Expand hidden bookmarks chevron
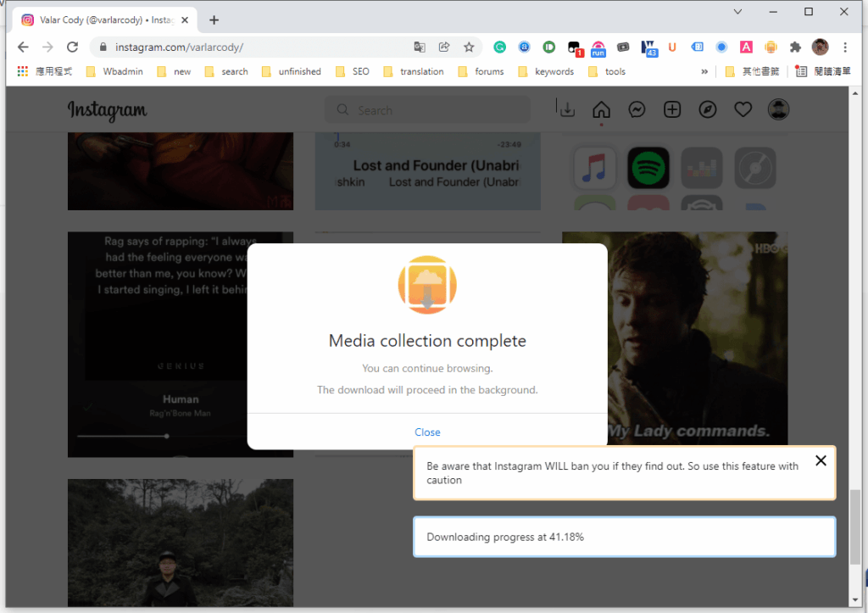This screenshot has width=868, height=613. [x=704, y=71]
